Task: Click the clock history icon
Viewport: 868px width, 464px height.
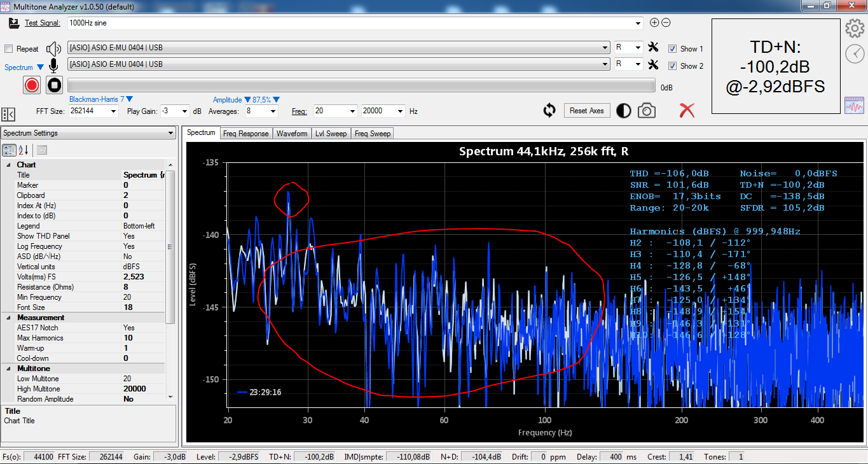Action: pyautogui.click(x=855, y=54)
